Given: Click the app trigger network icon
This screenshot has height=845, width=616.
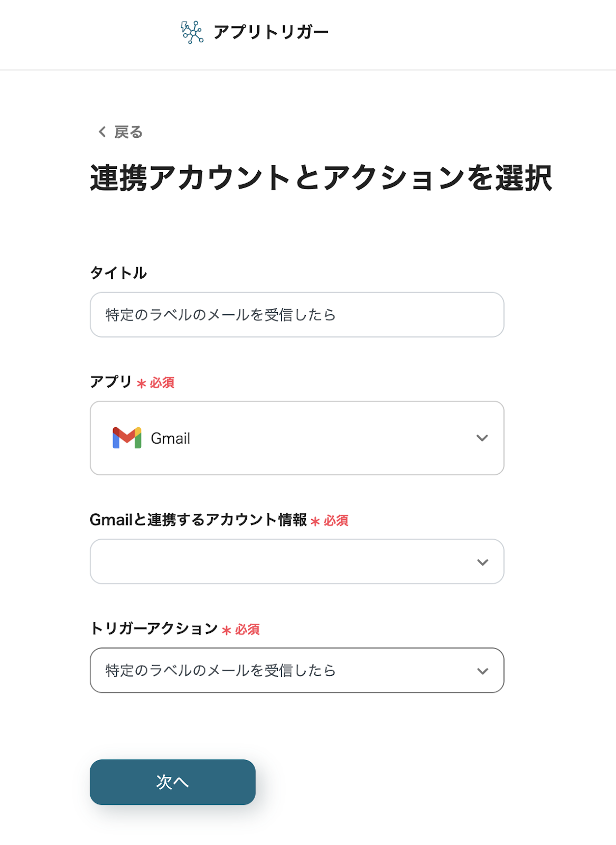Looking at the screenshot, I should [x=192, y=32].
